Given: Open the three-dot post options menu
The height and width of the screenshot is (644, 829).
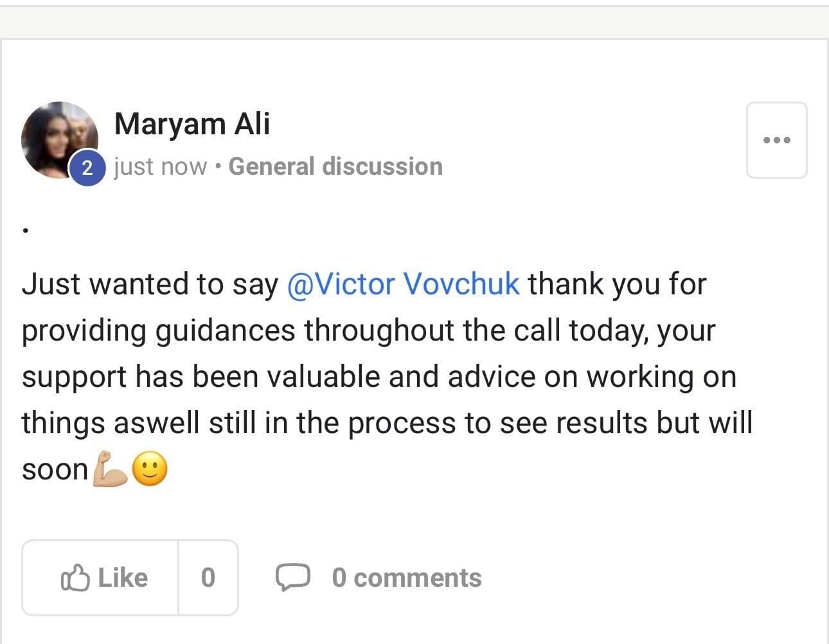Looking at the screenshot, I should (776, 140).
